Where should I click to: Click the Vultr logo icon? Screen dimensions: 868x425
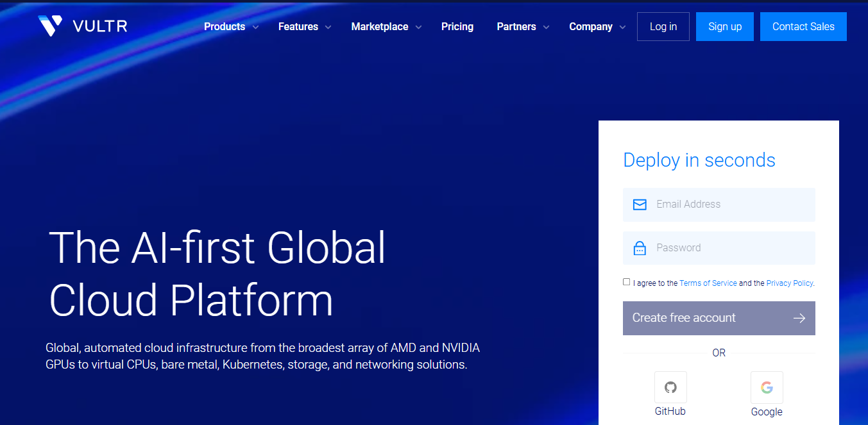50,26
